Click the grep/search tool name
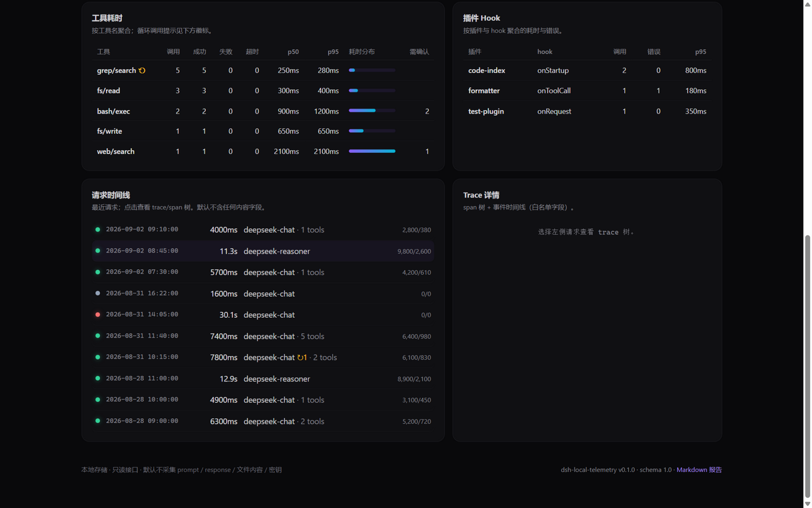The image size is (812, 508). 116,71
